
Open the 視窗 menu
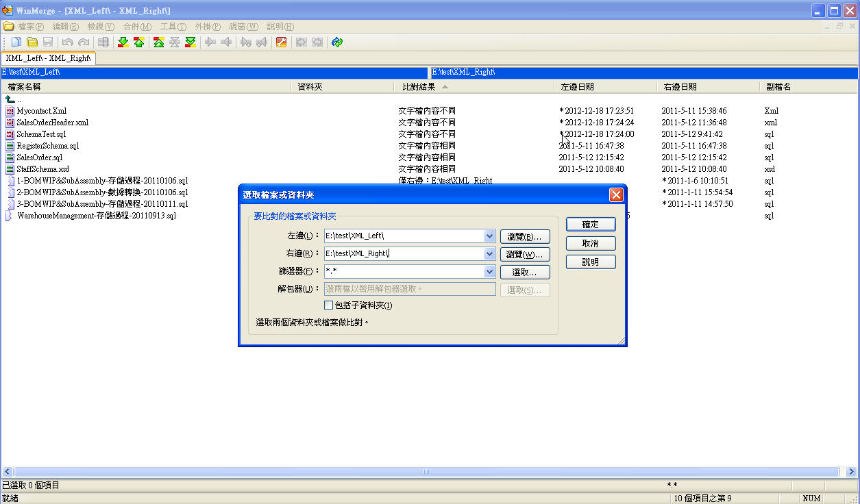tap(243, 27)
